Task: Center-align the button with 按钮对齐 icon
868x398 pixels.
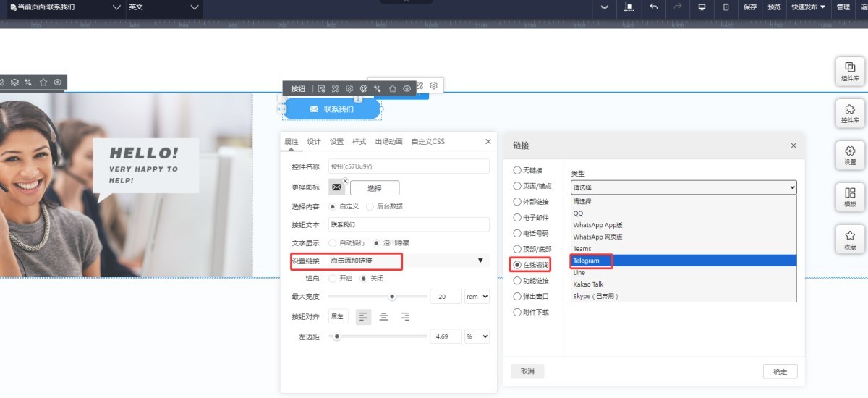Action: tap(384, 316)
